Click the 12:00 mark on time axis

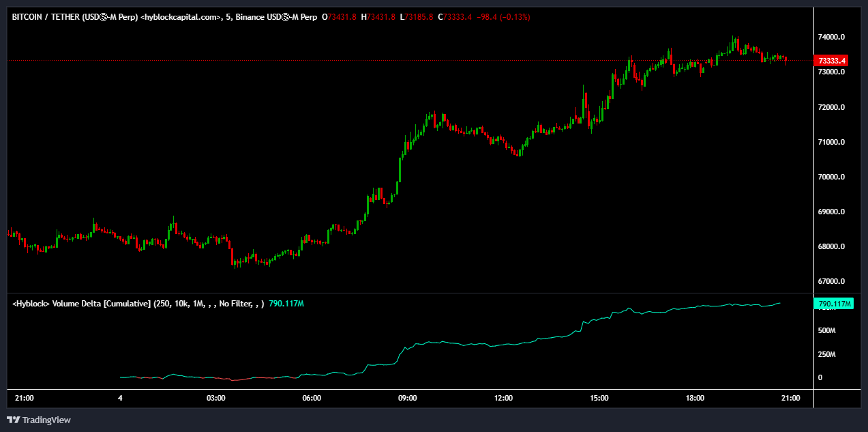coord(503,398)
